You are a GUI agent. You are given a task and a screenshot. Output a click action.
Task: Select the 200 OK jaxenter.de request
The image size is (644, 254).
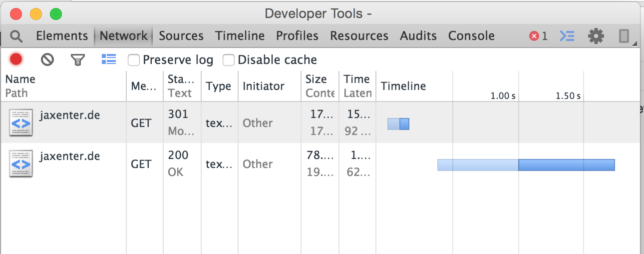pos(69,156)
